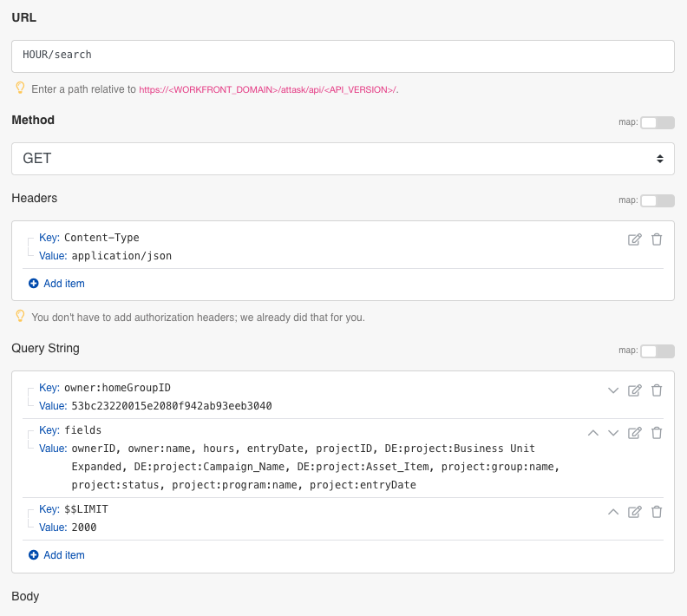687x616 pixels.
Task: Delete the owner:homeGroupID query item
Action: coord(657,390)
